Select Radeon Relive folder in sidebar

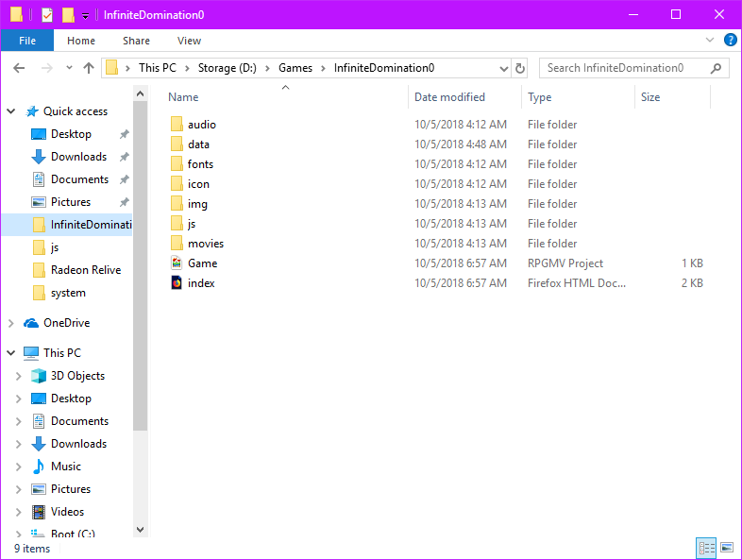click(x=86, y=270)
